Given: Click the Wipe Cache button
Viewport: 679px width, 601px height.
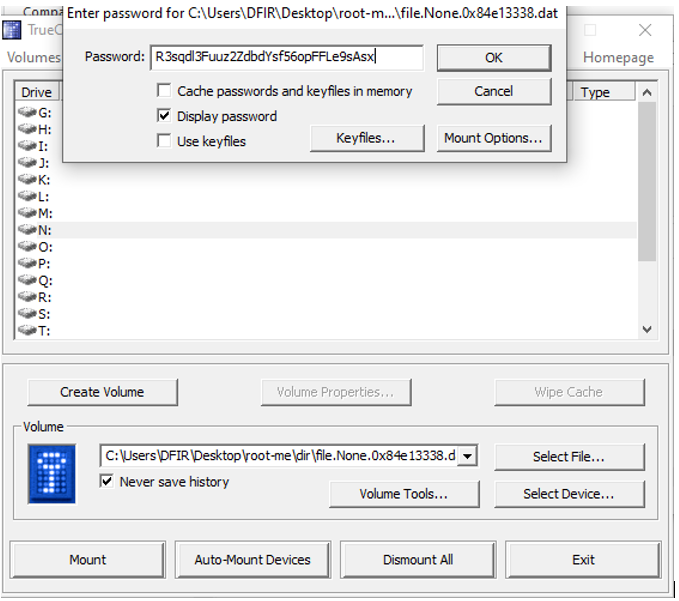Looking at the screenshot, I should tap(569, 392).
